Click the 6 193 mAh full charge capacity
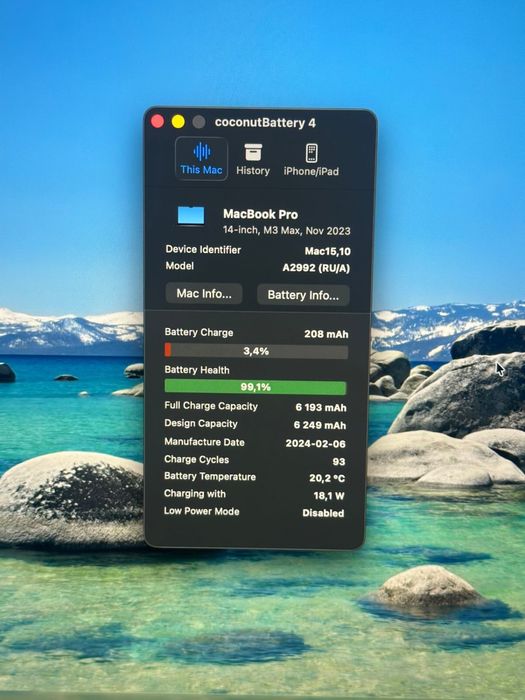Screen dimensions: 525x700 [321, 408]
